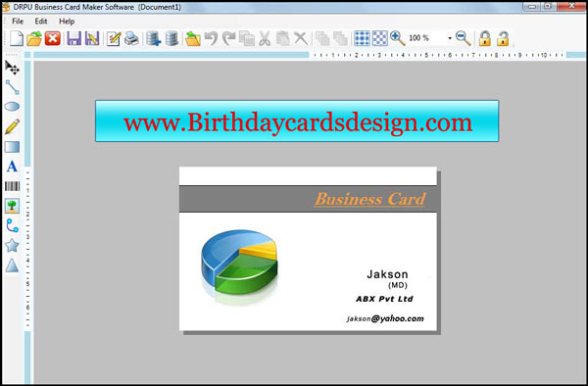Select the Barcode tool
Viewport: 588px width, 386px height.
[x=12, y=186]
